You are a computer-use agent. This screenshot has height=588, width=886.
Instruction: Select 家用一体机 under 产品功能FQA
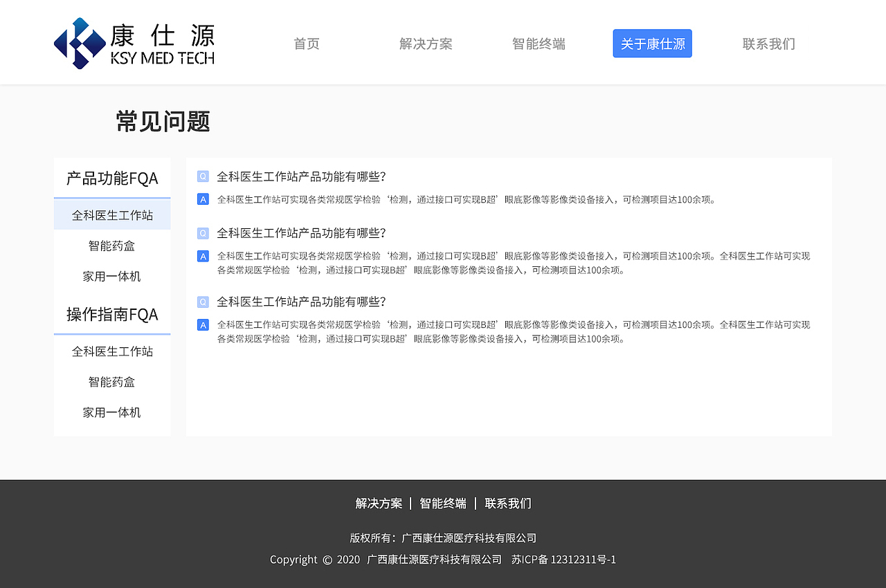coord(112,276)
